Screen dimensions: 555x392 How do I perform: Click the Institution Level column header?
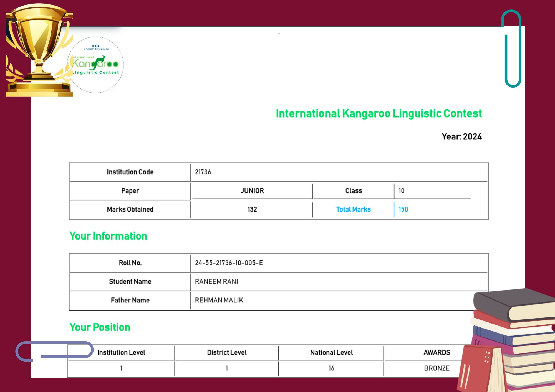pyautogui.click(x=121, y=352)
